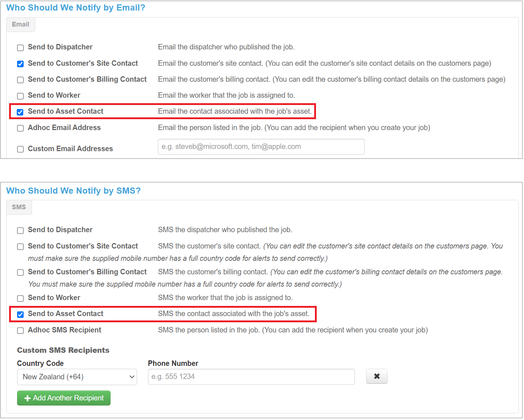The width and height of the screenshot is (524, 420).
Task: Disable email Send to Asset Contact
Action: point(20,112)
